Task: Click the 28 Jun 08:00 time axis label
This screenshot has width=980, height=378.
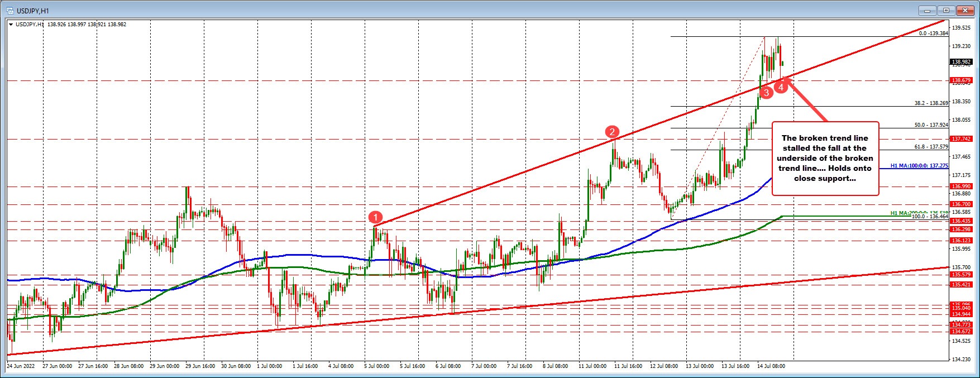Action: (128, 366)
